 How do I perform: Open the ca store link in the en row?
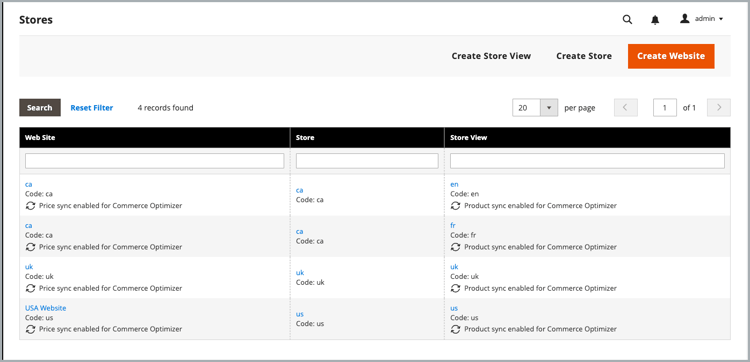pos(299,190)
